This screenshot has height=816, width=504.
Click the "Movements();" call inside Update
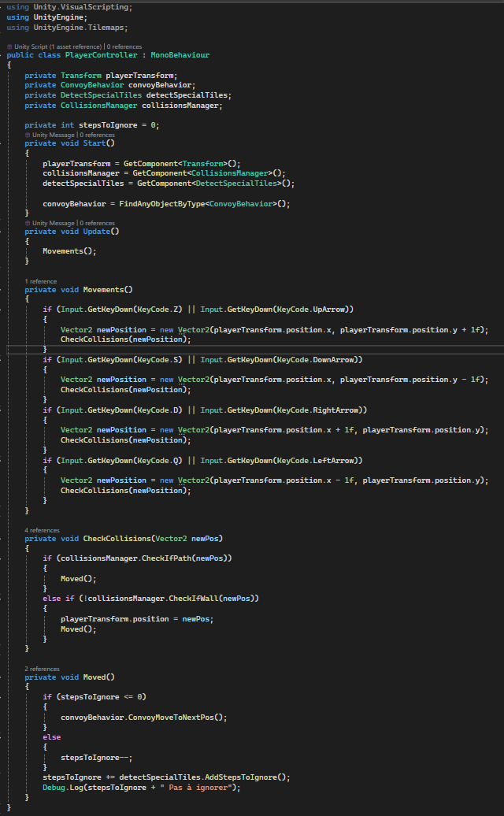point(70,251)
